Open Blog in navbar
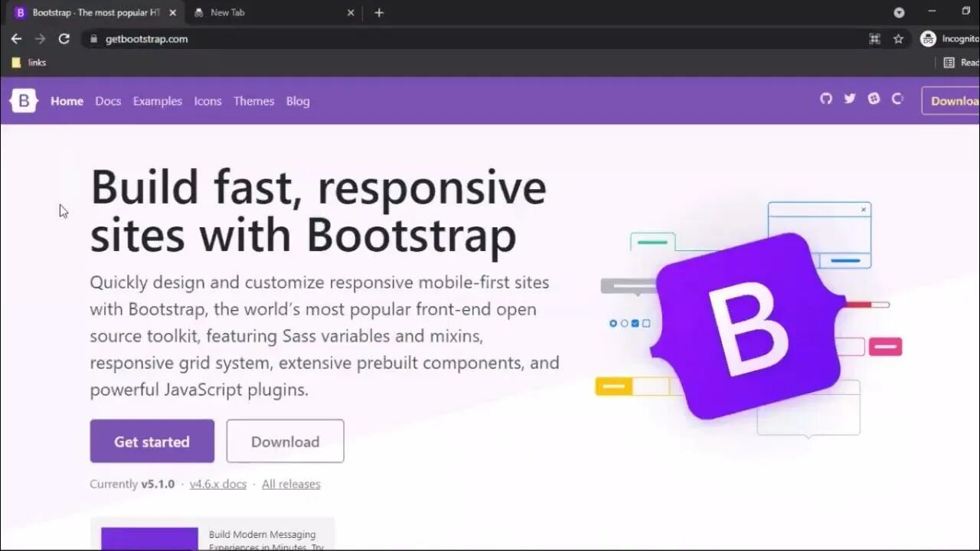The height and width of the screenshot is (551, 980). coord(298,101)
